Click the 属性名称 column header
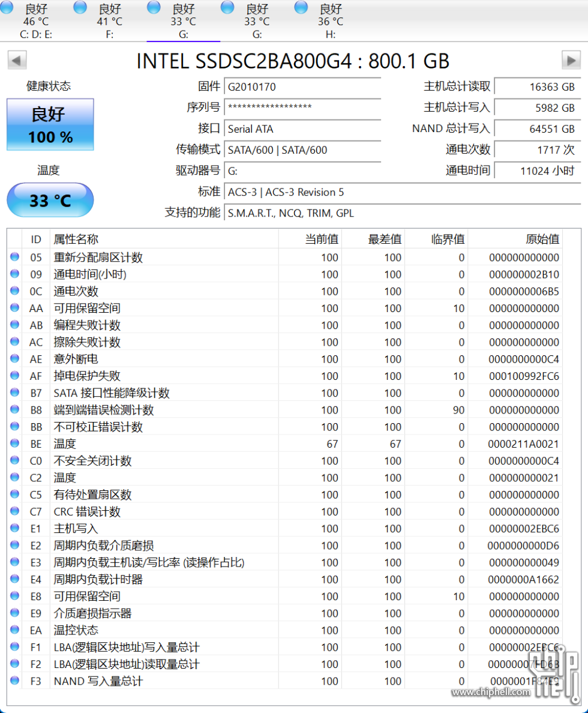This screenshot has width=588, height=713. (x=76, y=239)
